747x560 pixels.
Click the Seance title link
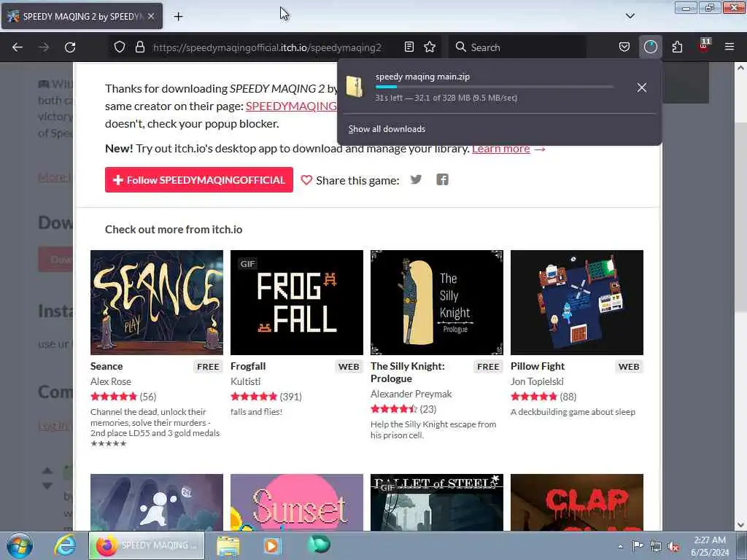[x=107, y=366]
